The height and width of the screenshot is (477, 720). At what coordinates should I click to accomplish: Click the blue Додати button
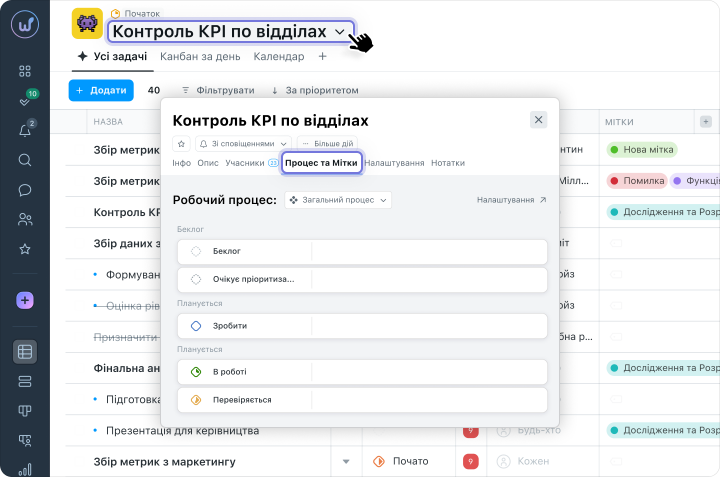coord(101,90)
